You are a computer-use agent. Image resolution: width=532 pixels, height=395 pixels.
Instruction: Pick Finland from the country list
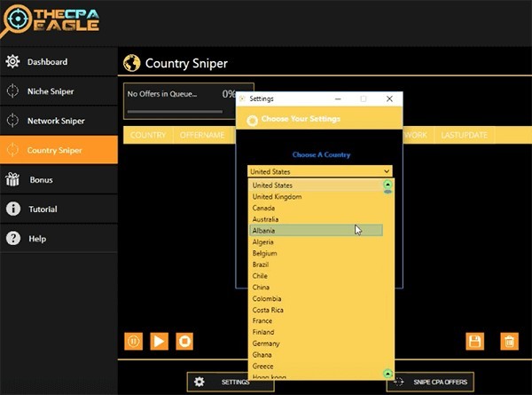[x=317, y=332]
